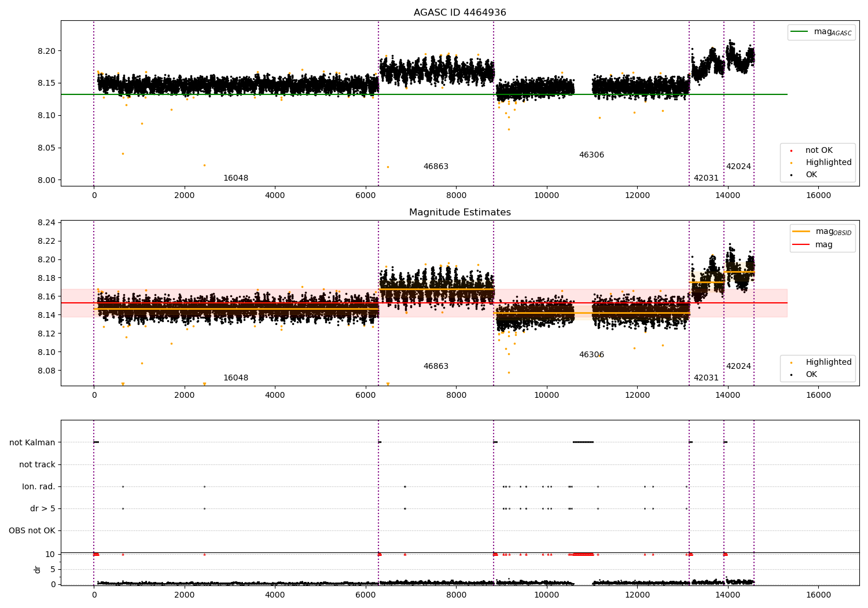Click observation label 42024 in the top plot

click(738, 167)
